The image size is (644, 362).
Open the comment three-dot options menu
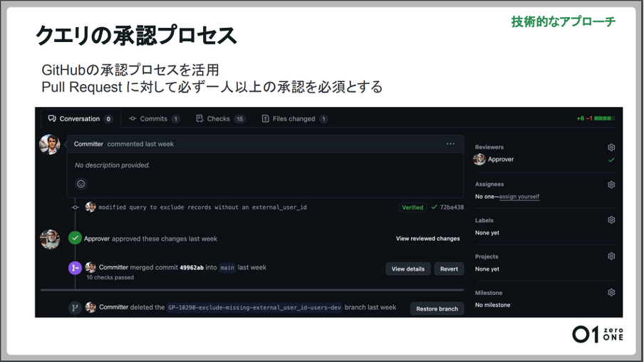point(450,144)
